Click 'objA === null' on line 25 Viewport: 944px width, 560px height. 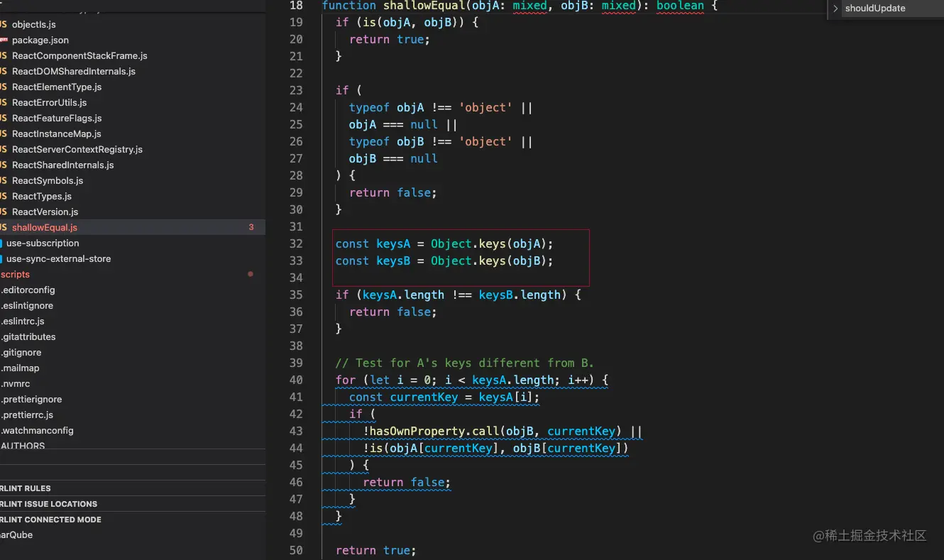tap(393, 124)
